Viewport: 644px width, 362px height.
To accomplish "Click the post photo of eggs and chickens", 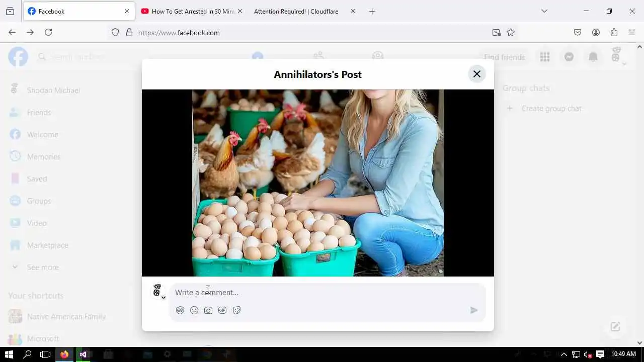I will pyautogui.click(x=318, y=183).
